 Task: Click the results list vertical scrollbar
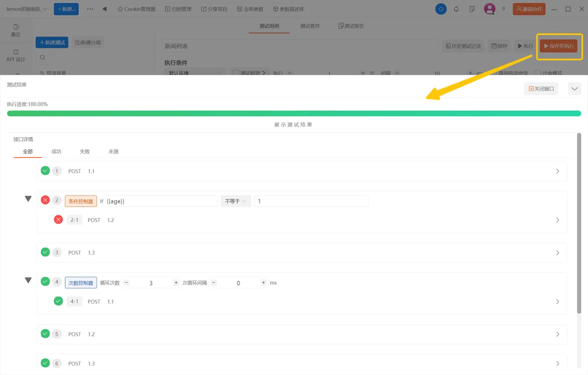579,224
